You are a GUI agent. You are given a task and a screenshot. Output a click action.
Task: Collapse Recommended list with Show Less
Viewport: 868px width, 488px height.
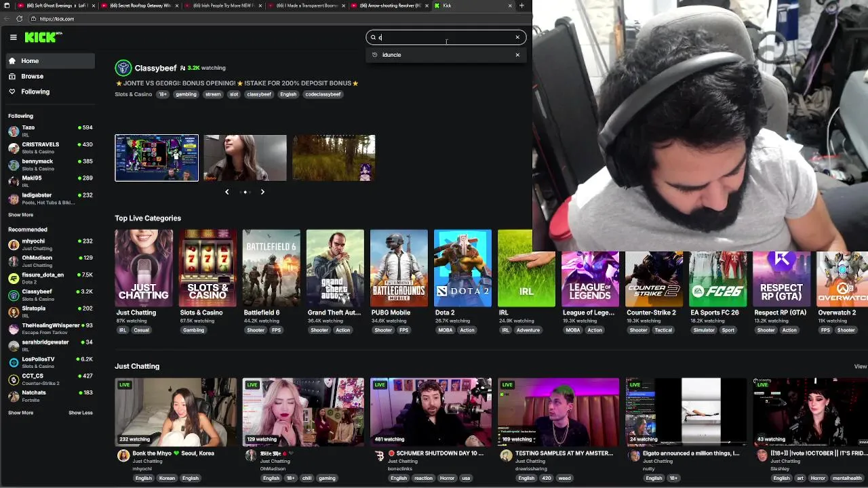click(81, 413)
